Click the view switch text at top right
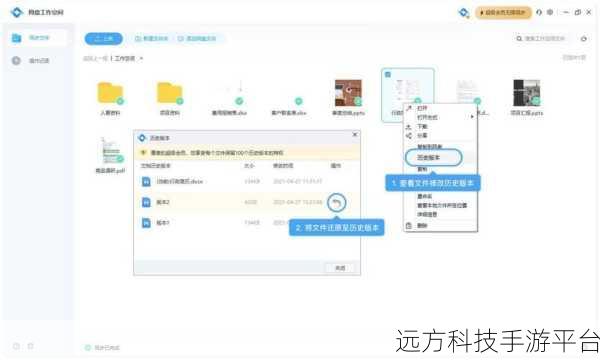The image size is (600, 360). [574, 57]
